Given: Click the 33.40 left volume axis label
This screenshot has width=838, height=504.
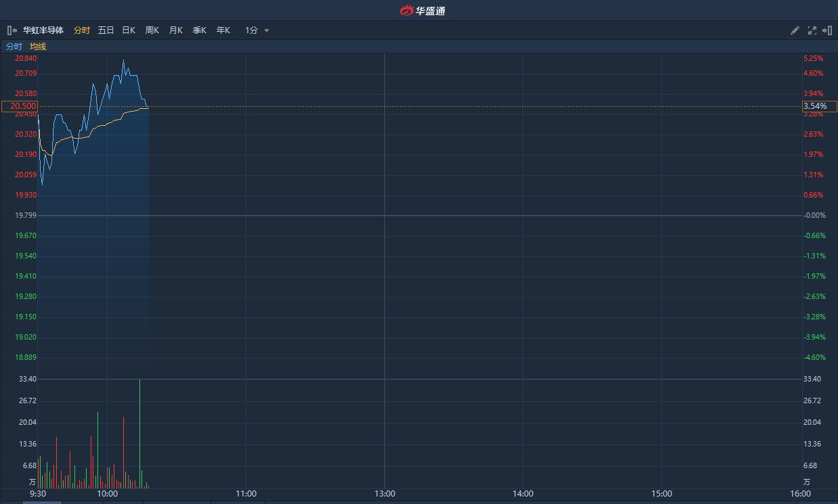Looking at the screenshot, I should (x=28, y=379).
